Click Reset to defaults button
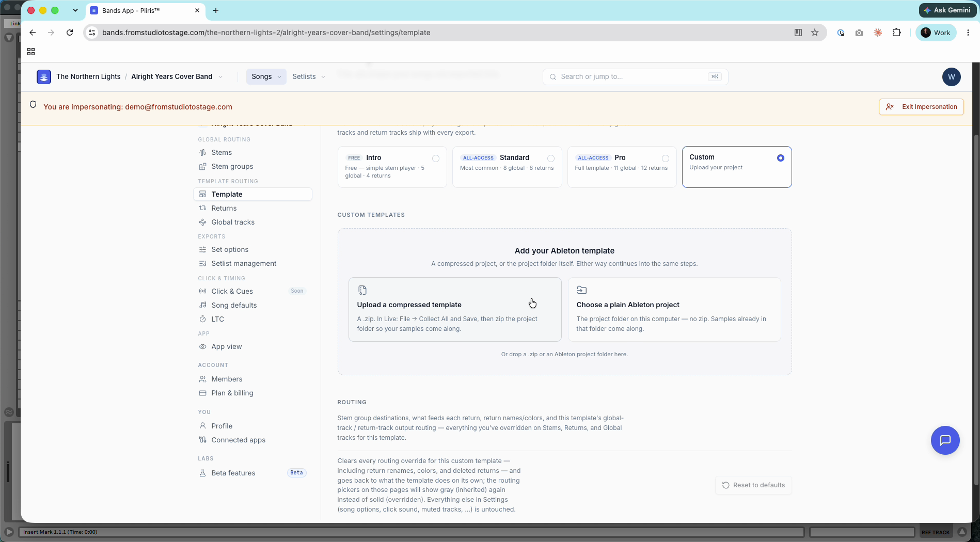 pos(753,485)
